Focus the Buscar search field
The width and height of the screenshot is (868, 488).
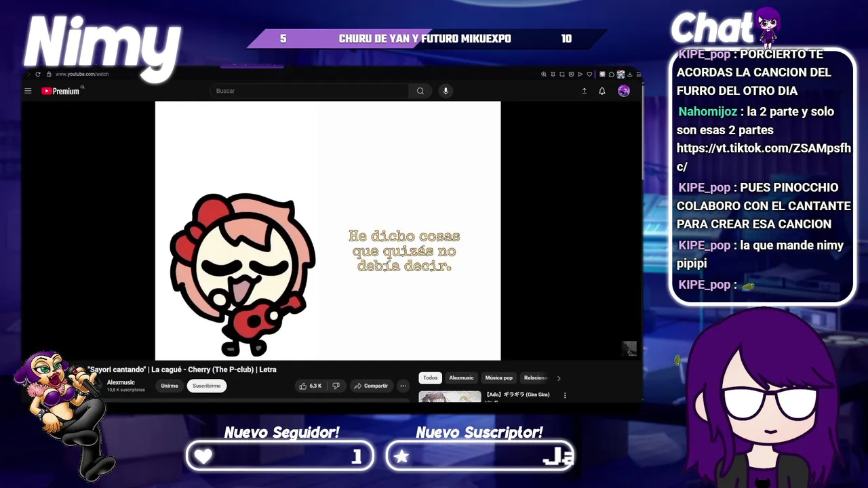point(309,91)
